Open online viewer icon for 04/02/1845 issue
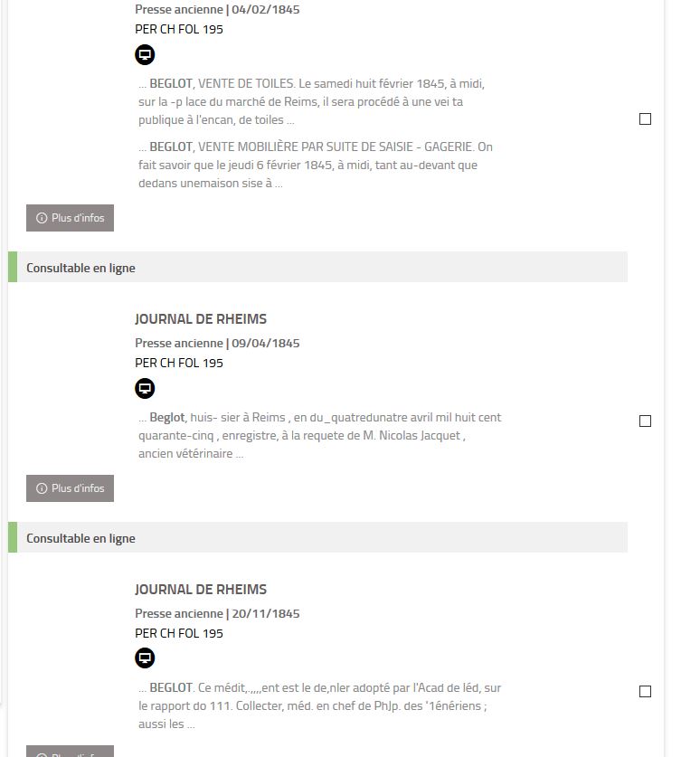Screen dimensions: 700x757 point(145,55)
